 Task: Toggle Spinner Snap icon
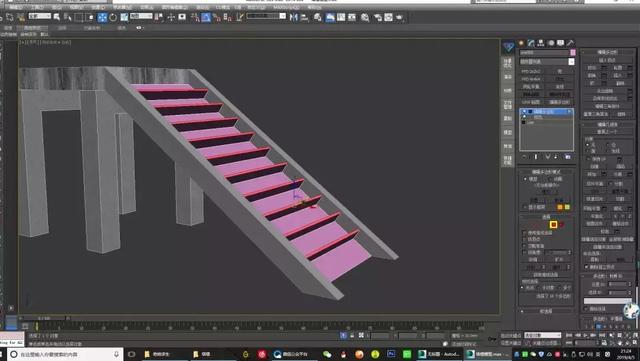tap(228, 17)
